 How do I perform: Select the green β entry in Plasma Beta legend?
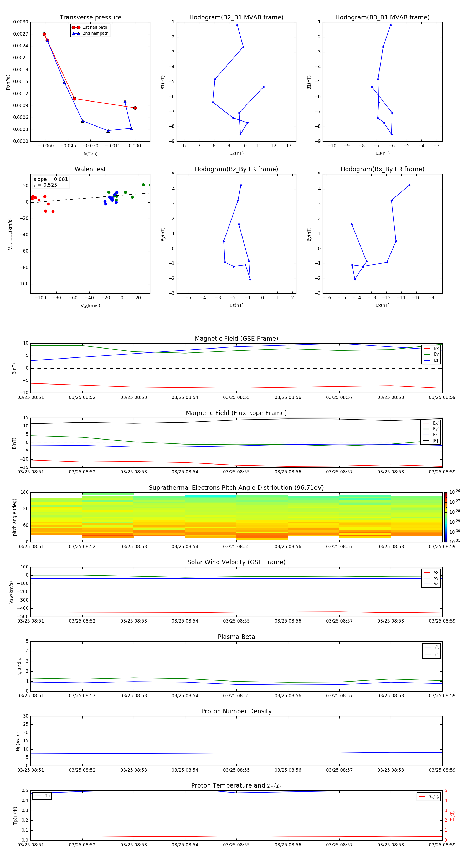[431, 654]
